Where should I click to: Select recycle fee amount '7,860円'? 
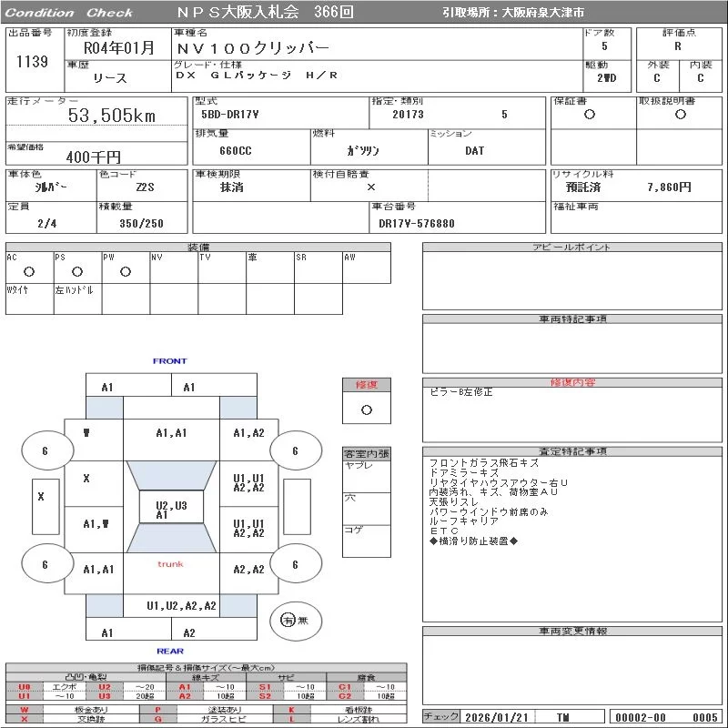669,187
